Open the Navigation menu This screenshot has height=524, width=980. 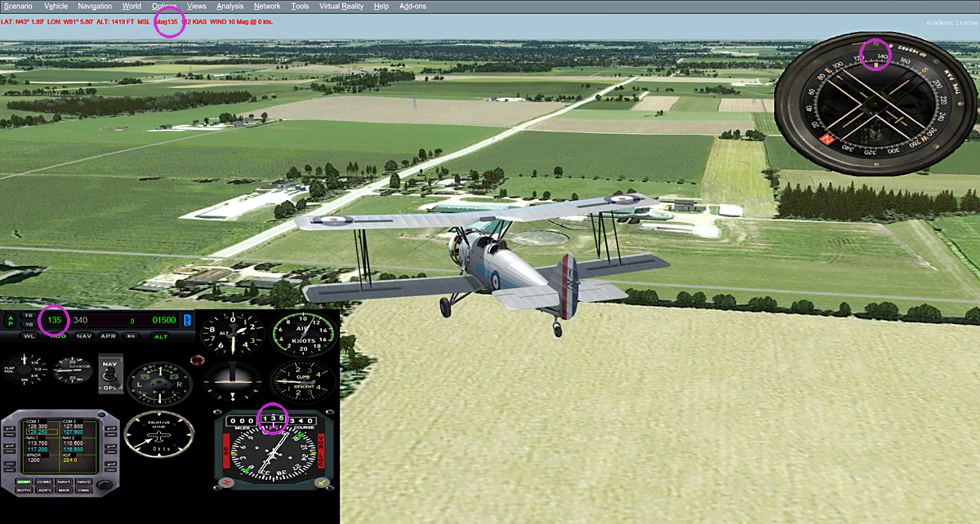(95, 7)
